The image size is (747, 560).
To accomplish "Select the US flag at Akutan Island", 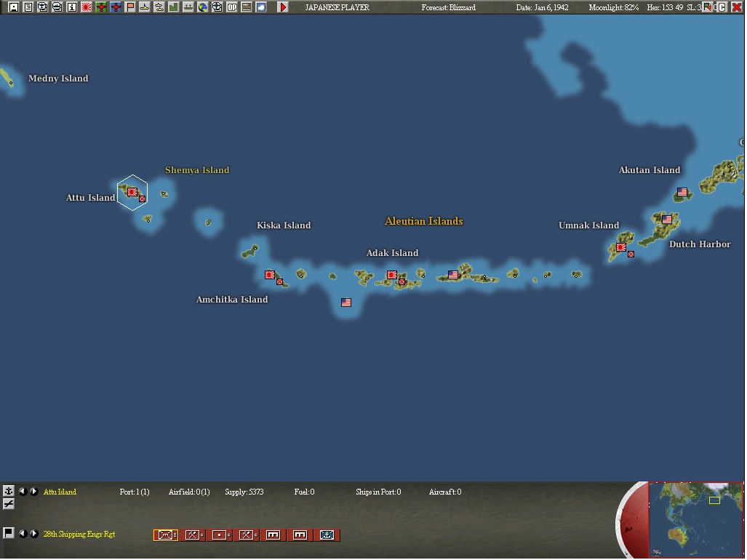I will [x=682, y=192].
